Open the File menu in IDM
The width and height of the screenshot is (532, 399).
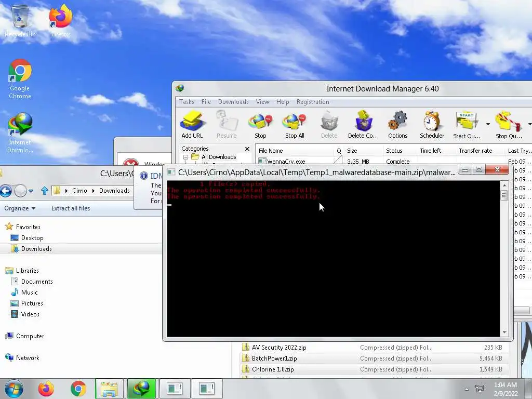pyautogui.click(x=206, y=102)
